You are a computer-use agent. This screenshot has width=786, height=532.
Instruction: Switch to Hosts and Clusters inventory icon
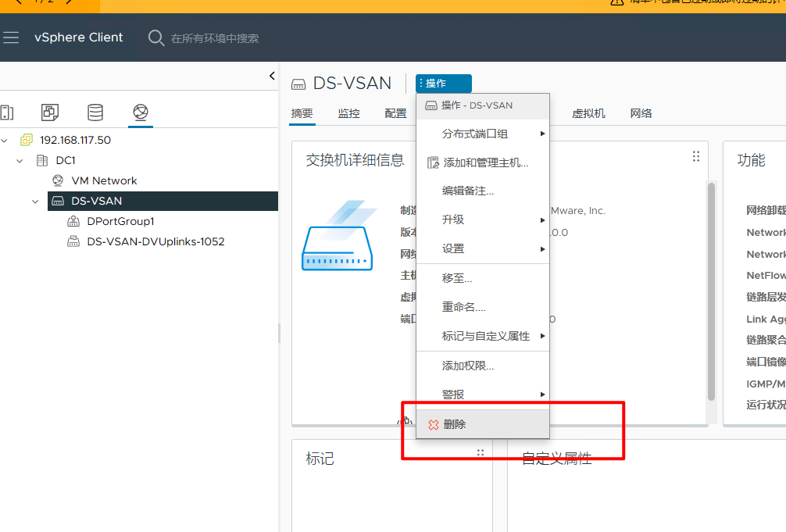[x=6, y=112]
